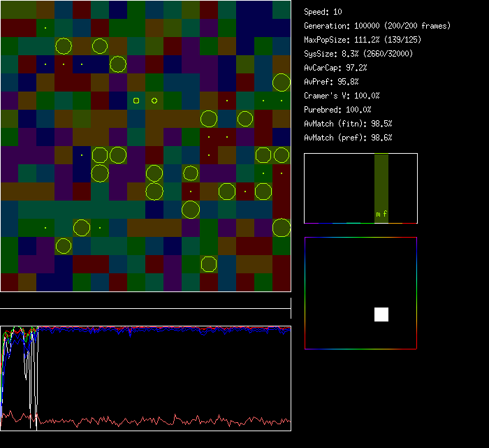This screenshot has width=489, height=448.
Task: Select the topmost tiny yellow dot in the grid
Action: point(45,28)
